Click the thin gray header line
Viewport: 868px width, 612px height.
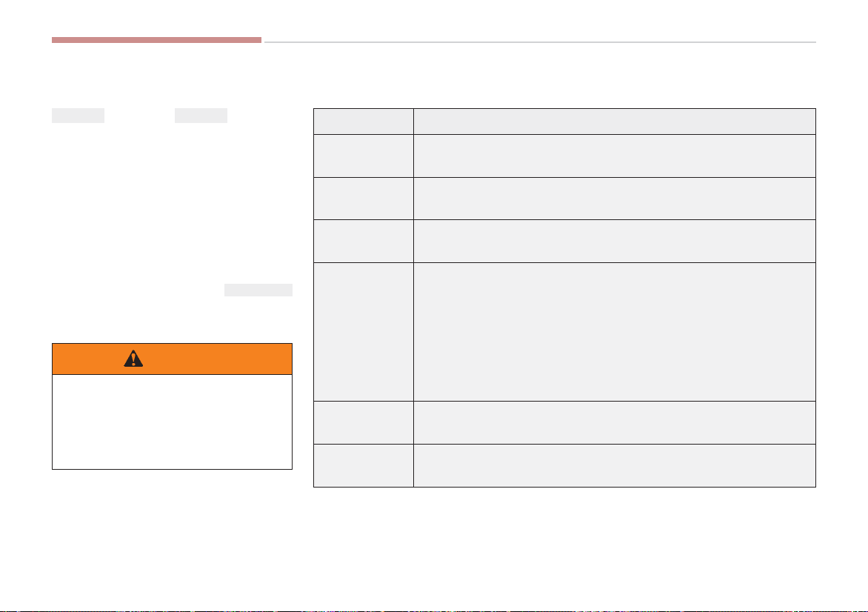(540, 42)
